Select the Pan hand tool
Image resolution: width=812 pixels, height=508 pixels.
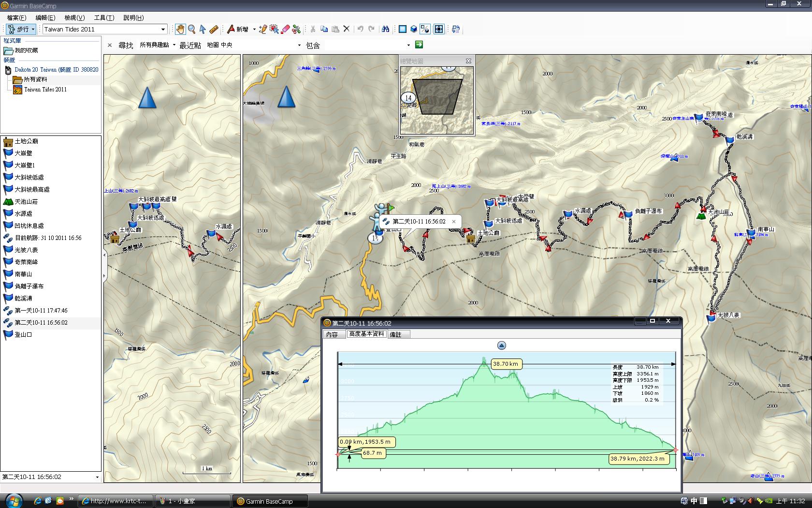pos(180,29)
